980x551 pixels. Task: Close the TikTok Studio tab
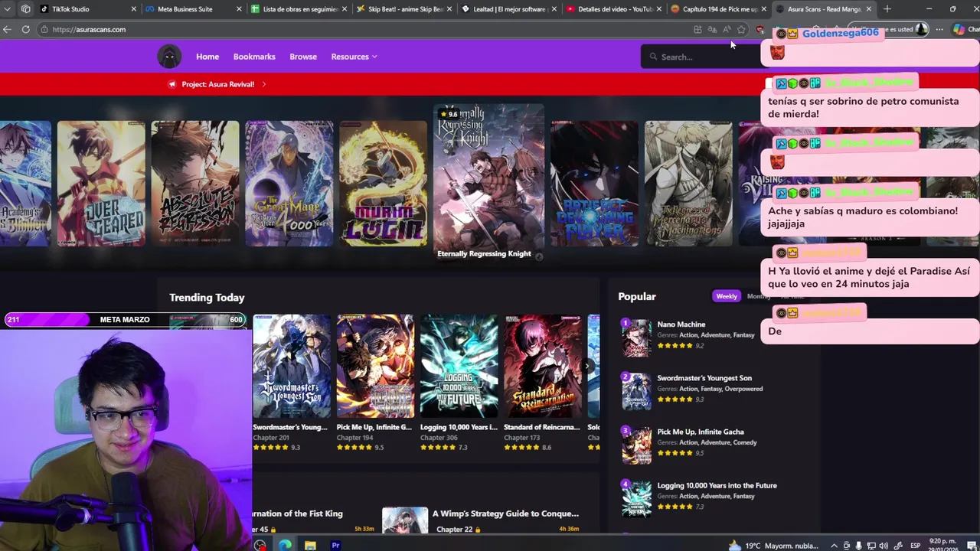click(x=134, y=9)
